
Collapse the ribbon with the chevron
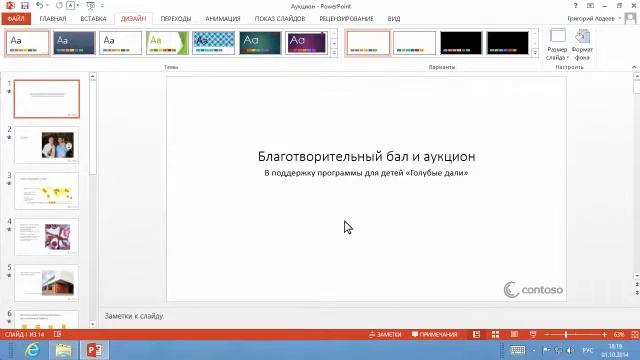click(x=634, y=67)
